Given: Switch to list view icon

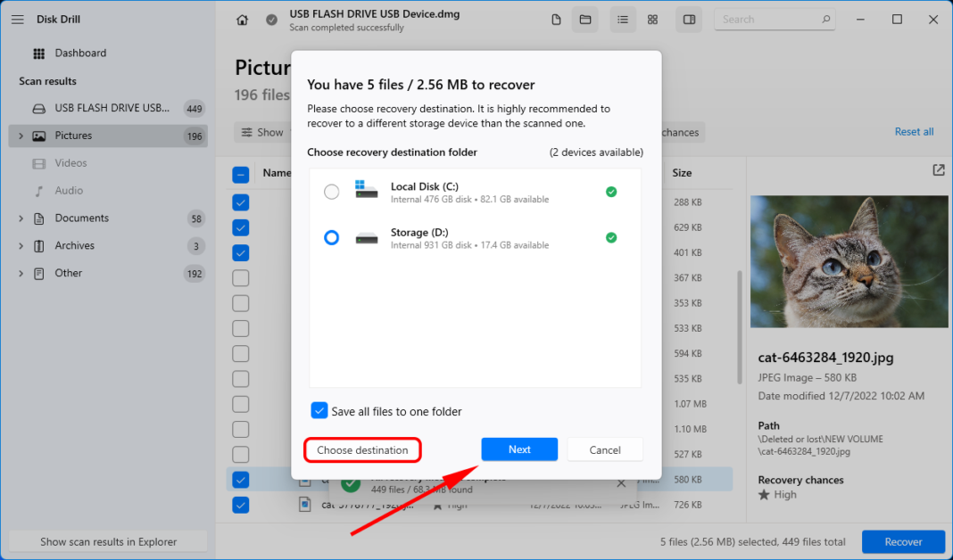Looking at the screenshot, I should tap(623, 20).
